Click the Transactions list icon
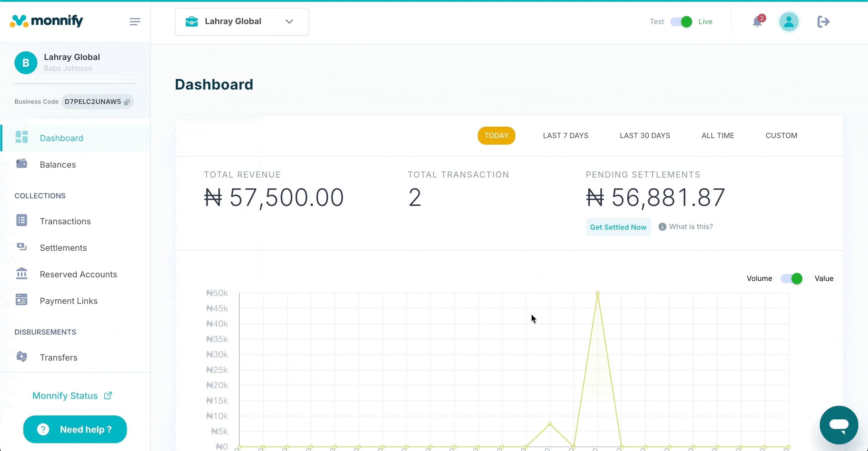The height and width of the screenshot is (451, 868). coord(22,220)
